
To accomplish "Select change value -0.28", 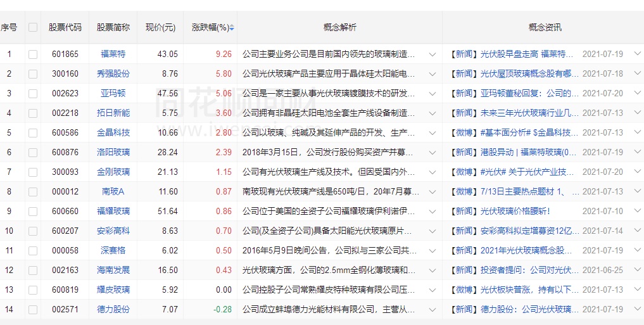I will pos(223,309).
